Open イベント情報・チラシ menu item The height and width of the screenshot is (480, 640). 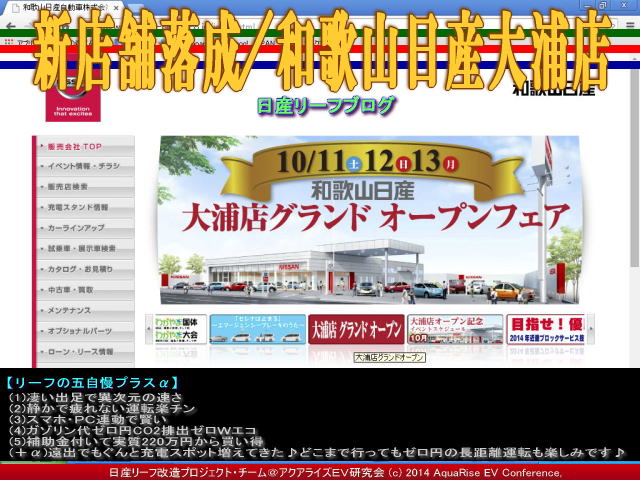(x=85, y=167)
